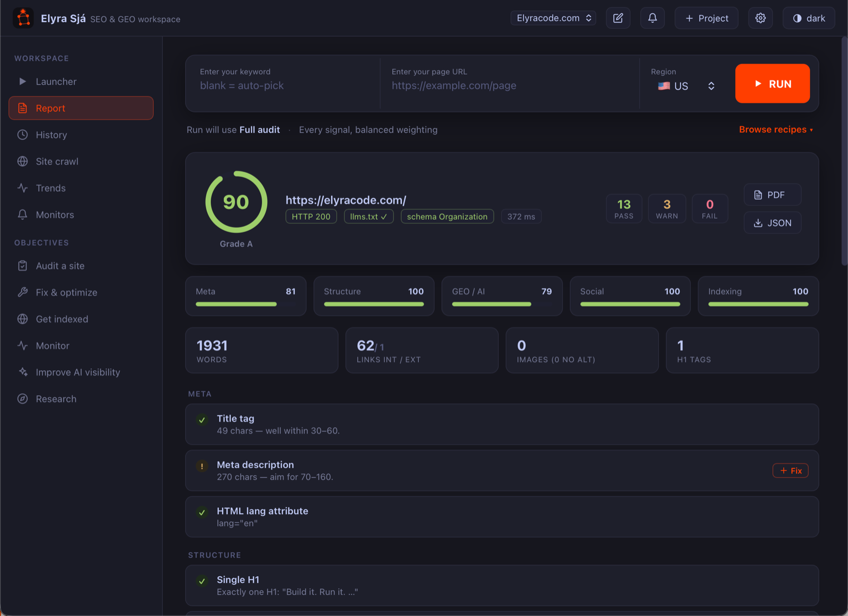Click the Meta score progress bar
The height and width of the screenshot is (616, 848).
tap(246, 304)
